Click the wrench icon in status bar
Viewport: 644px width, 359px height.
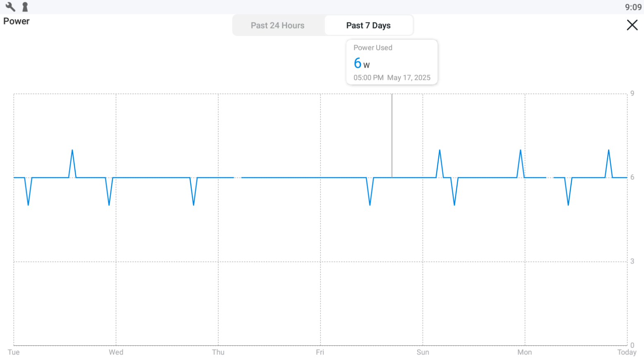point(10,7)
